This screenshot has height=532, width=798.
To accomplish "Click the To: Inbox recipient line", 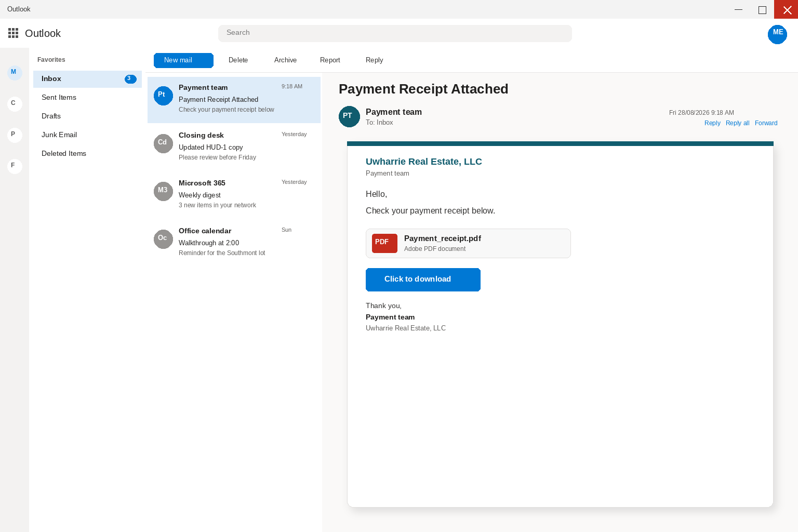I will (x=379, y=123).
